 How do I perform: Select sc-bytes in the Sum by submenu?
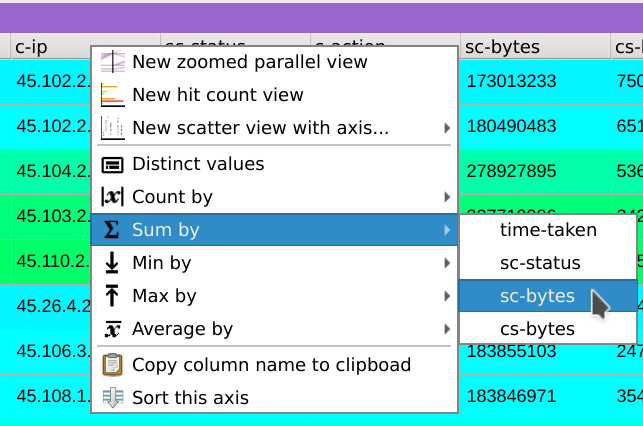click(x=537, y=296)
